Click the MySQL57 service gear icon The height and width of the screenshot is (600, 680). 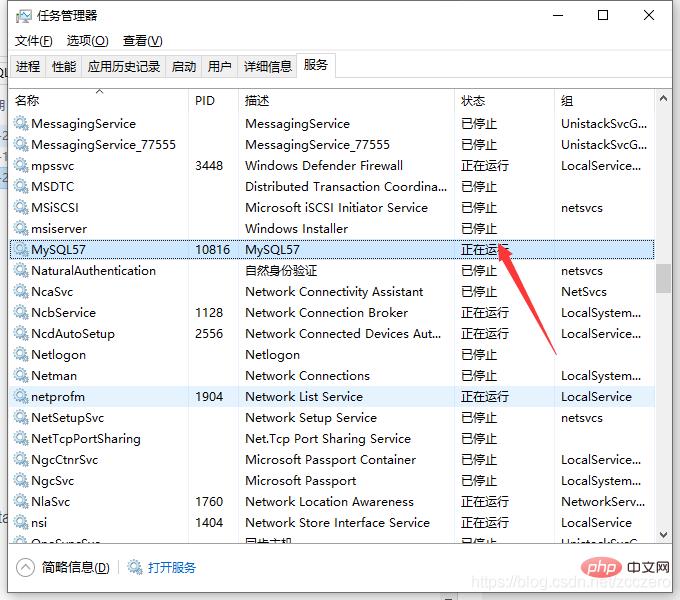tap(20, 250)
